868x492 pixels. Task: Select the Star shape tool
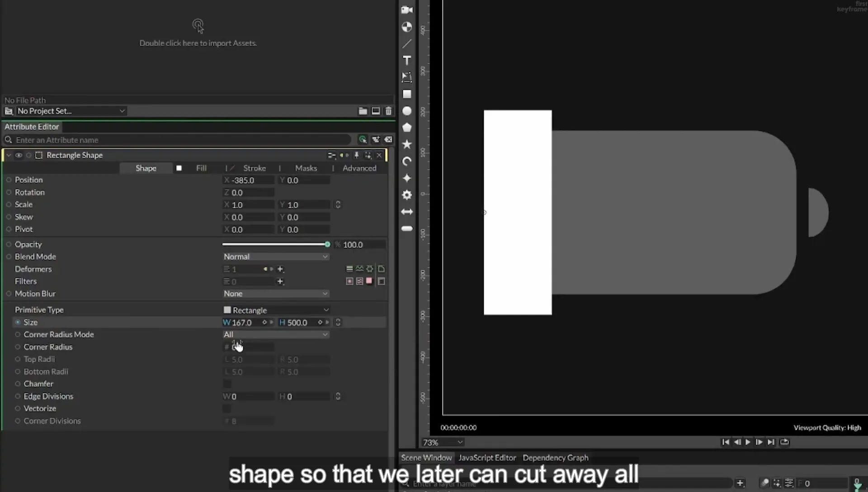tap(407, 144)
